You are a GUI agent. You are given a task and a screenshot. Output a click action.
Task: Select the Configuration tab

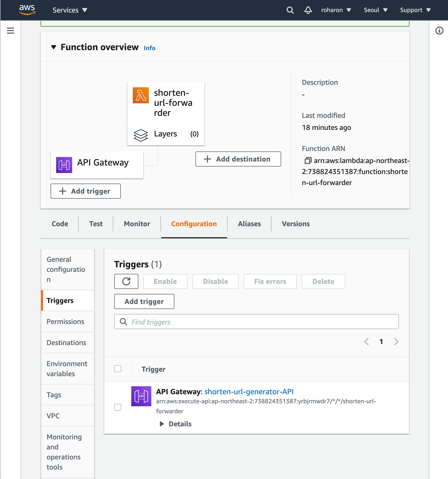tap(194, 224)
